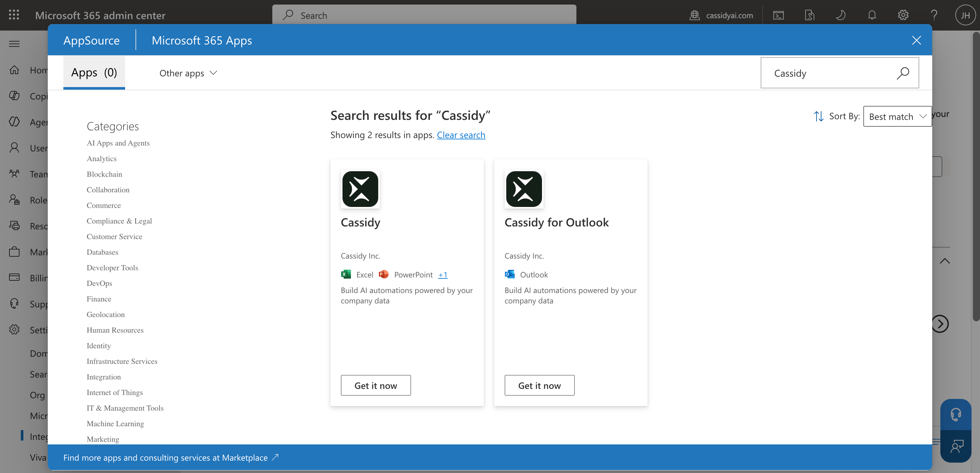Click the Cassidy app logo thumbnail

tap(360, 189)
